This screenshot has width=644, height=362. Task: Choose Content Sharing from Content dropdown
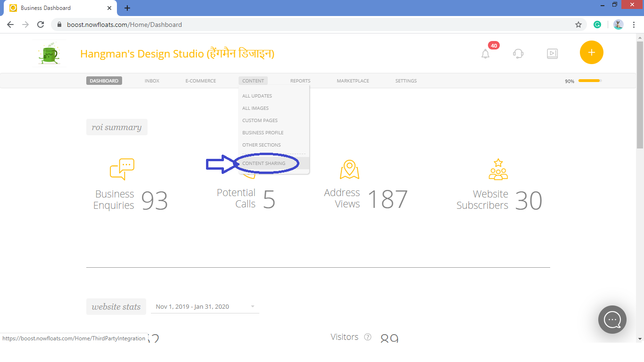pyautogui.click(x=274, y=163)
